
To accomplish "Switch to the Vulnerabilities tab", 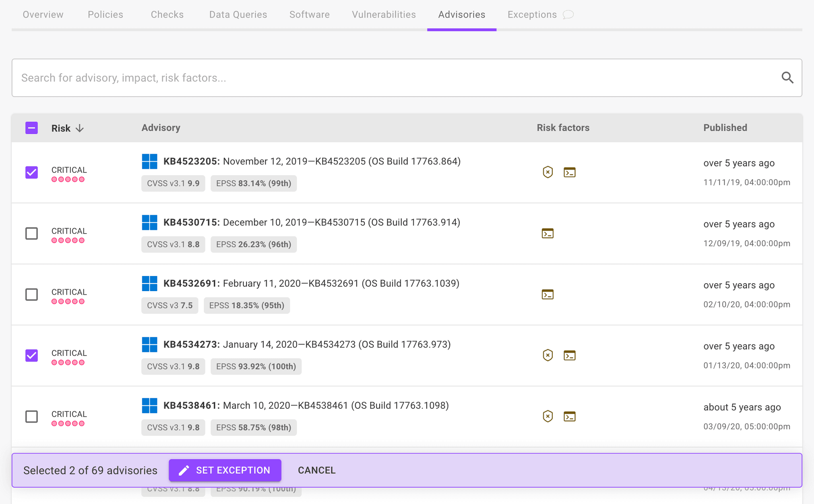I will tap(383, 14).
